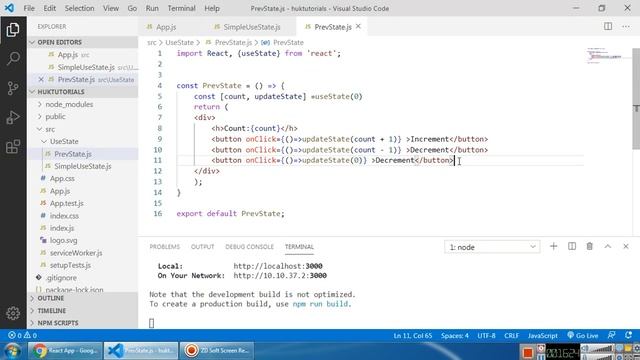Open the Search view in activity bar
The height and width of the screenshot is (360, 640).
tap(13, 59)
